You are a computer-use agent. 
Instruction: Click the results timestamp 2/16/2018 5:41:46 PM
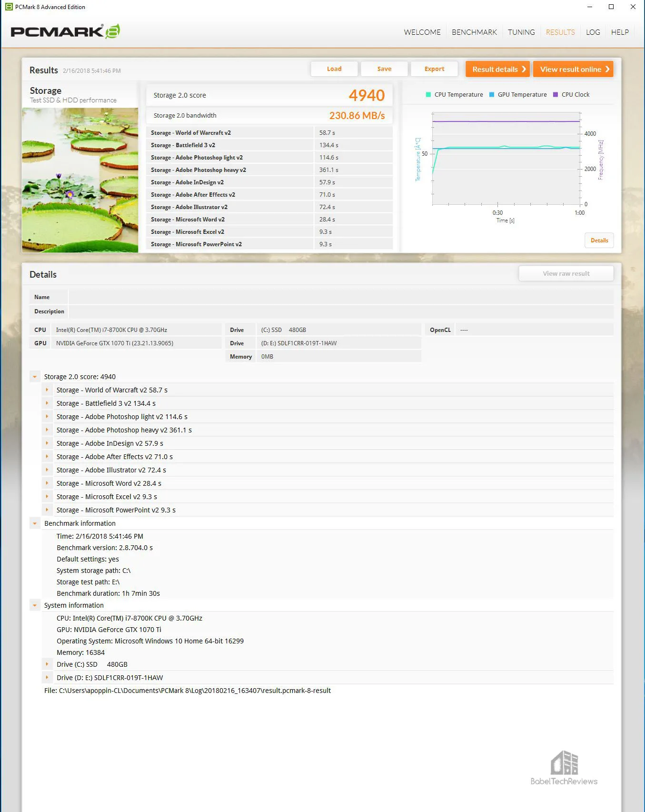click(x=92, y=71)
